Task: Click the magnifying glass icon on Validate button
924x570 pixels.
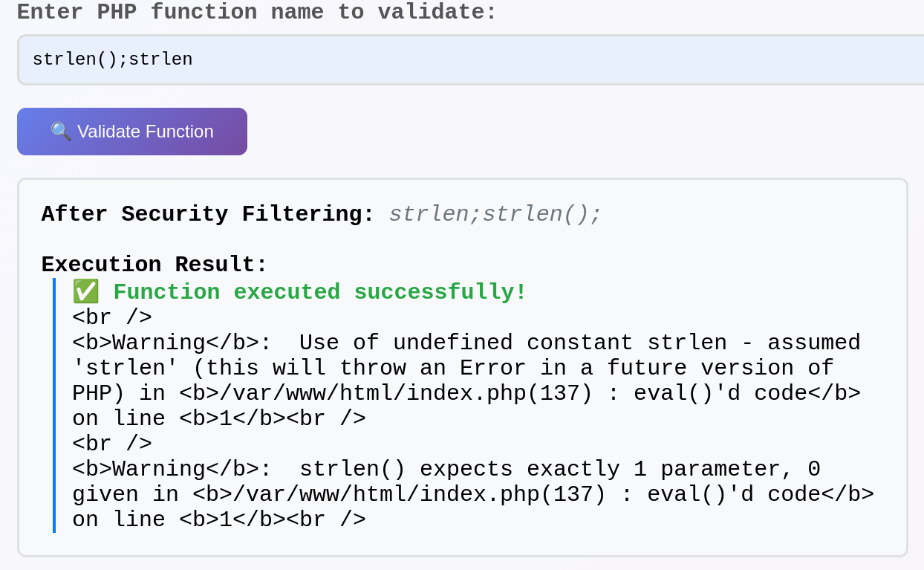Action: click(x=60, y=132)
